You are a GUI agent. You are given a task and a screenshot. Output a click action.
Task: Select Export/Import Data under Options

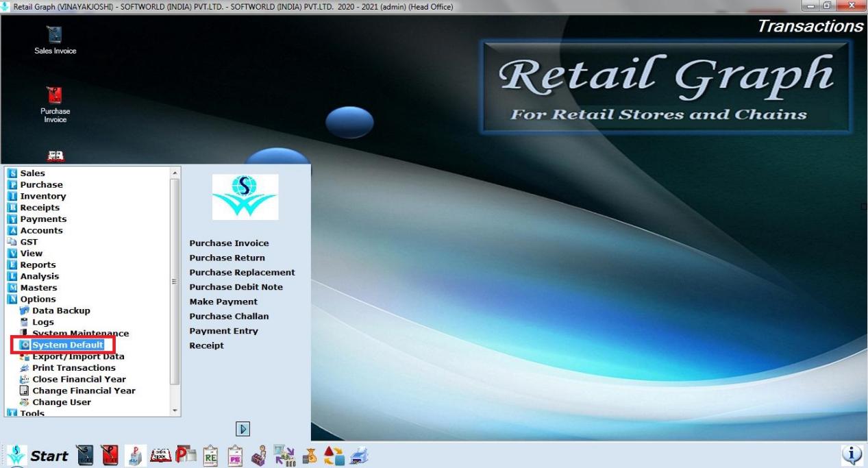(x=78, y=356)
